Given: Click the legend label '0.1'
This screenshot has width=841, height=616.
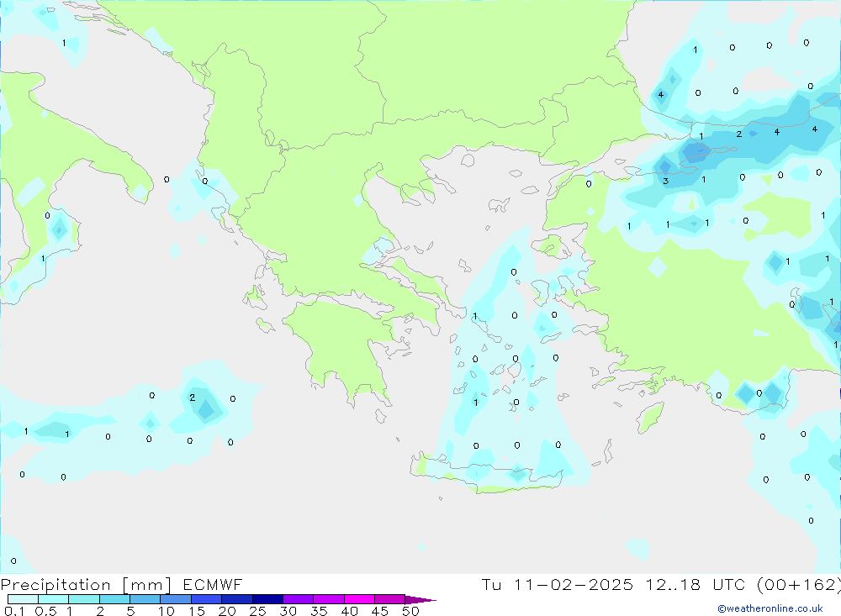Looking at the screenshot, I should (x=14, y=611).
